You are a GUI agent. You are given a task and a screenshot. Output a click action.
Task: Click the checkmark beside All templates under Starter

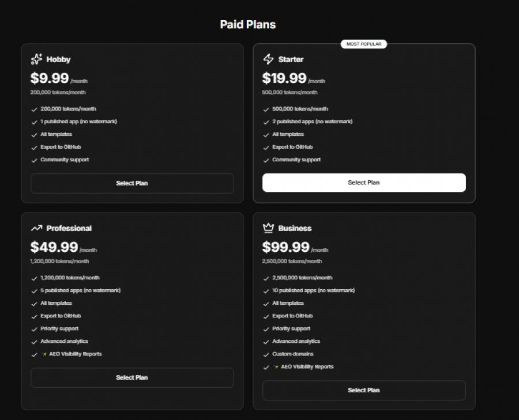(266, 134)
